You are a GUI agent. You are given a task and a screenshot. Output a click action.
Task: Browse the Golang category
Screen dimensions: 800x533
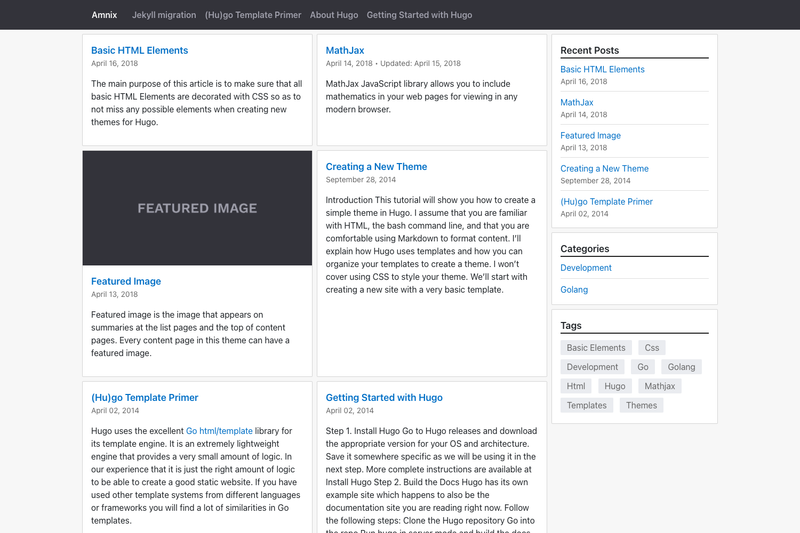tap(574, 290)
